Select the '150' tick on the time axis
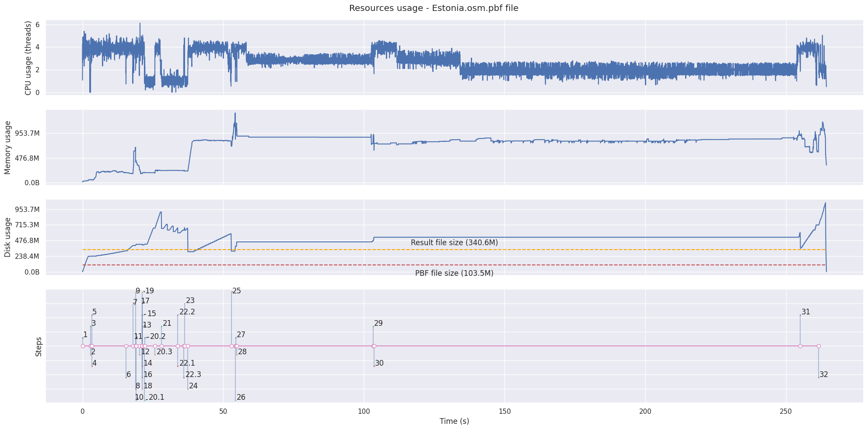 [x=505, y=412]
